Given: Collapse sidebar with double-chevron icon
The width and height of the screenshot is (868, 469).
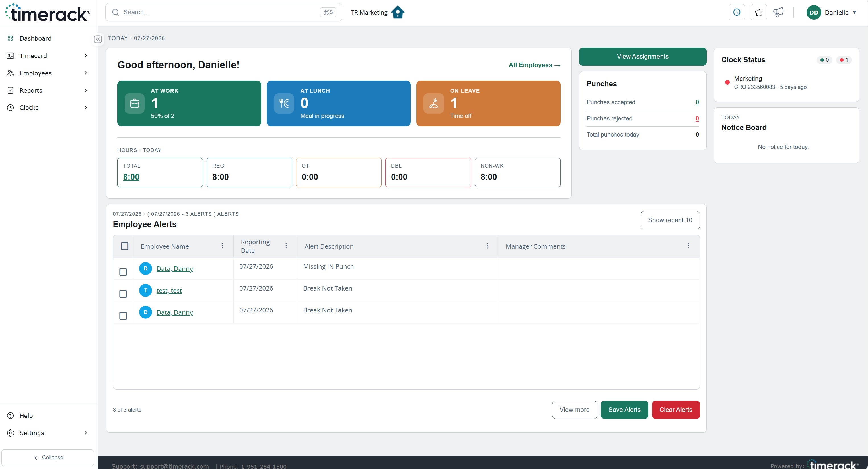Looking at the screenshot, I should click(98, 40).
